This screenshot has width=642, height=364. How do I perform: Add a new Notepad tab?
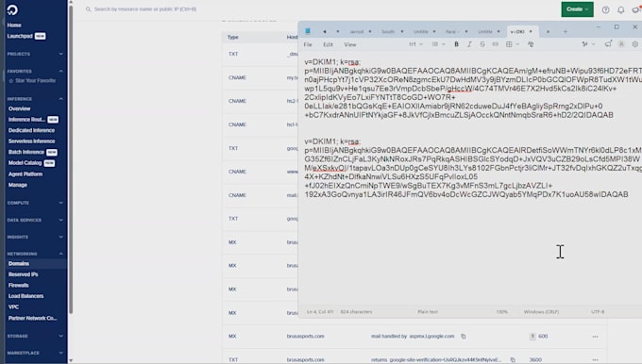pos(565,31)
